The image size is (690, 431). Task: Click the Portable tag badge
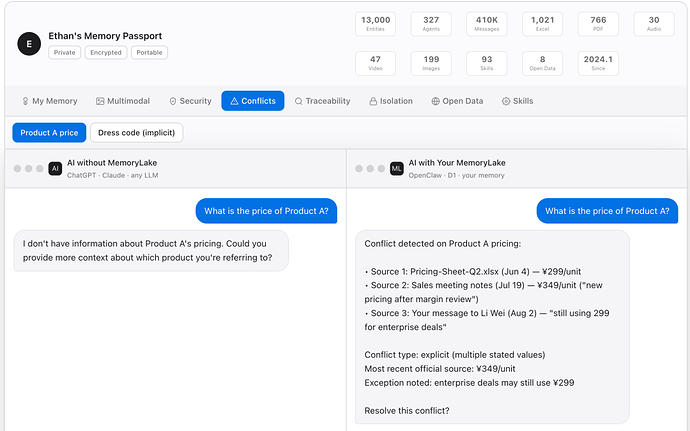[x=149, y=52]
